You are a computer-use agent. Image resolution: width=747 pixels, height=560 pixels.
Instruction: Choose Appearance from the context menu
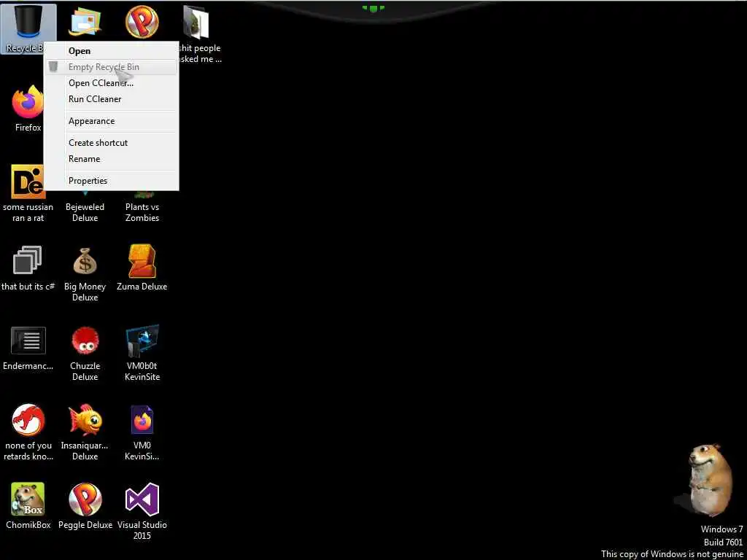tap(111, 121)
